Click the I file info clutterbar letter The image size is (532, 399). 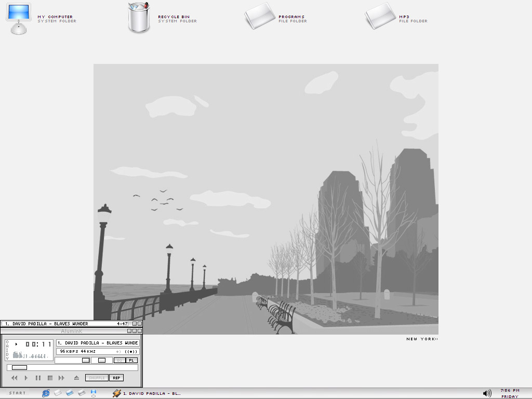pos(7,350)
